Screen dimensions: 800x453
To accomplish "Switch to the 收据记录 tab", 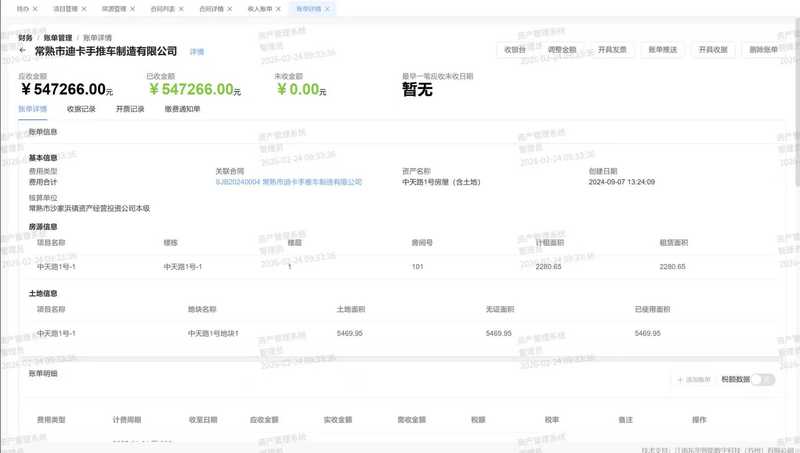I will point(81,109).
